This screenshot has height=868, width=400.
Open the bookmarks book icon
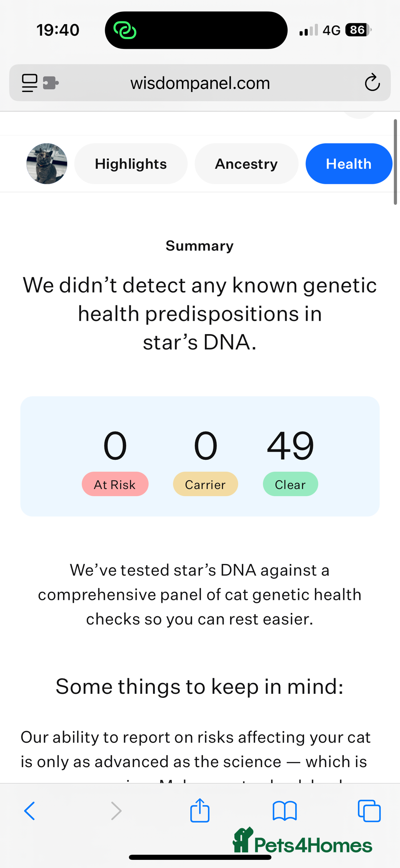[284, 811]
